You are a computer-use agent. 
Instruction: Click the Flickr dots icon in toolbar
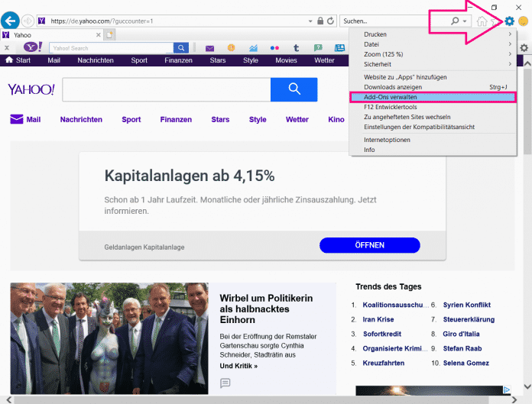[x=274, y=48]
